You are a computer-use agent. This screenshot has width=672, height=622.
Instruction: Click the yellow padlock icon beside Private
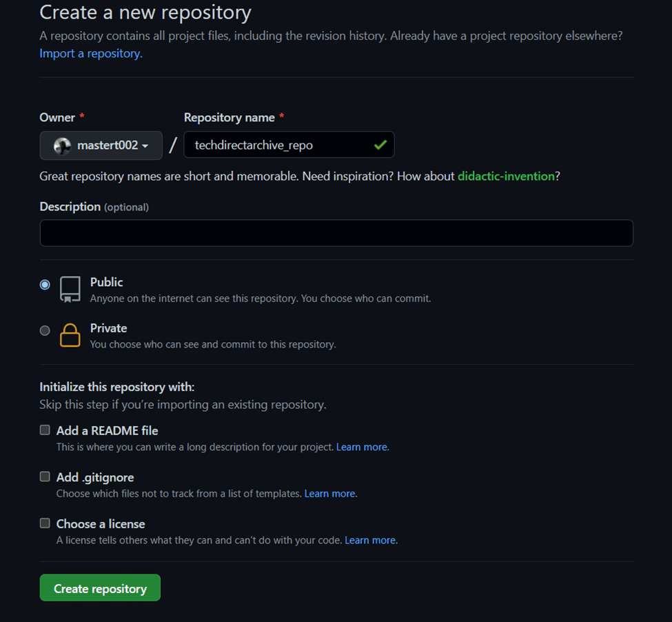coord(70,335)
